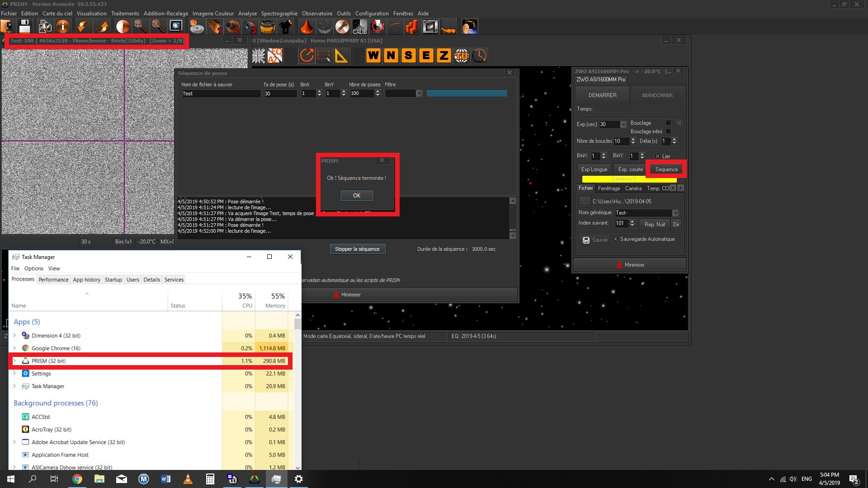Click the floppy disk save icon in main toolbar
This screenshot has width=868, height=488.
24,27
